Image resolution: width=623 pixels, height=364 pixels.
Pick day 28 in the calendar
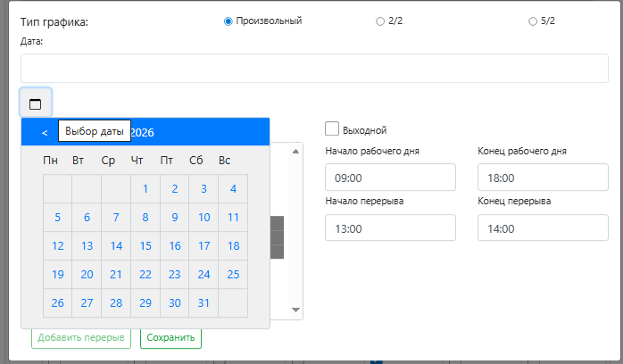(116, 302)
